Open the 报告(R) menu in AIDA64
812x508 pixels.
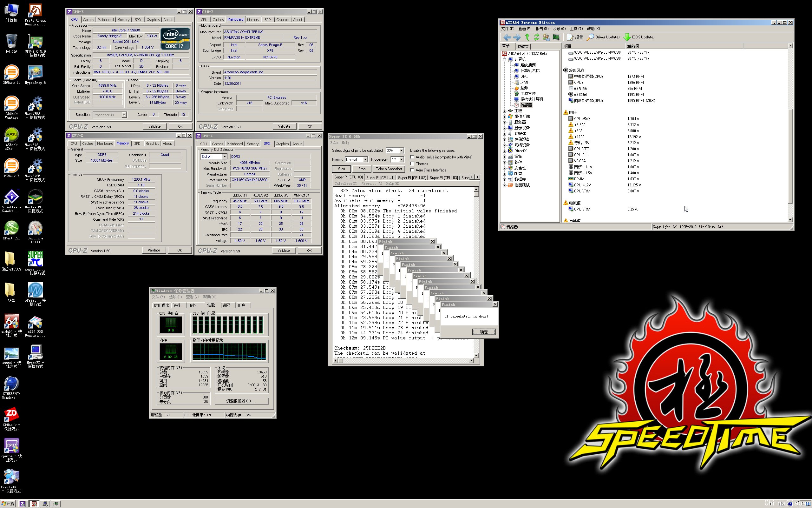[x=542, y=29]
